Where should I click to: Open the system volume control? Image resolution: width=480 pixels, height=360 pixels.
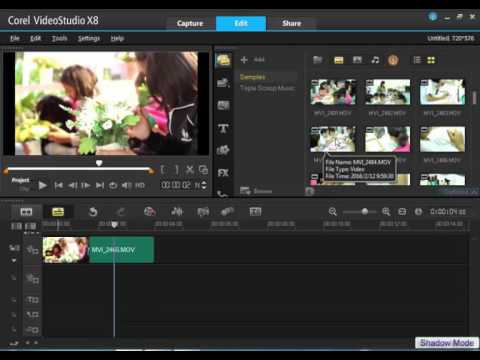(126, 185)
